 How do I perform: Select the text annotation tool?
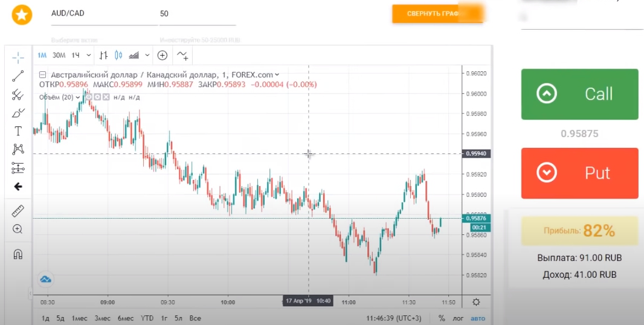[x=18, y=131]
